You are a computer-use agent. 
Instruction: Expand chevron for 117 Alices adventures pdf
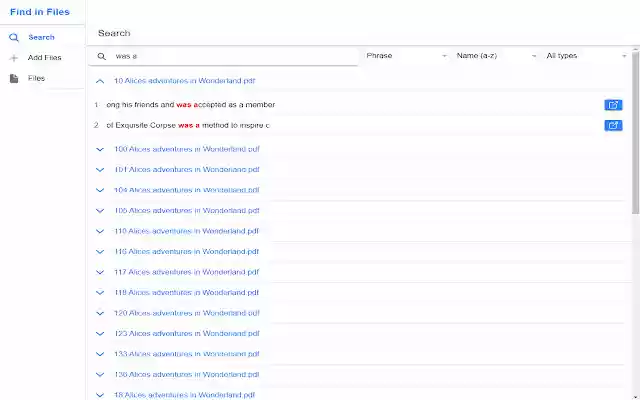click(100, 272)
